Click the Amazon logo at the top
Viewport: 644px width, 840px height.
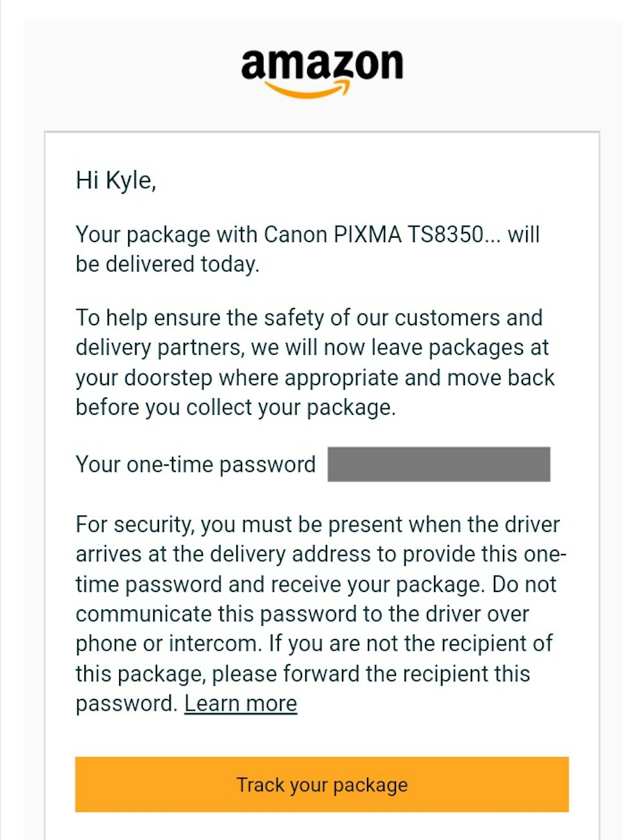click(x=322, y=66)
